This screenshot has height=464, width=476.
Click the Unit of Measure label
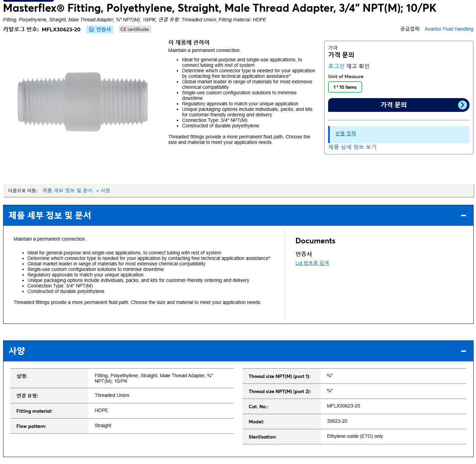pyautogui.click(x=346, y=76)
